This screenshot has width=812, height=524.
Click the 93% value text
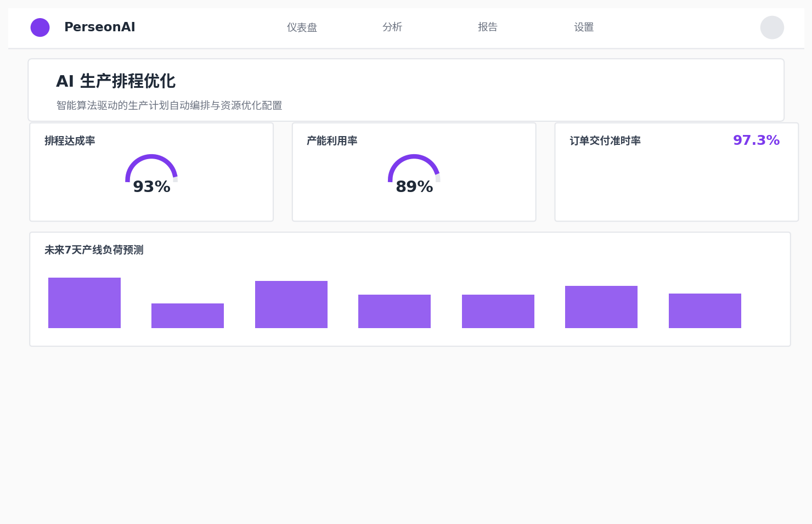point(151,187)
